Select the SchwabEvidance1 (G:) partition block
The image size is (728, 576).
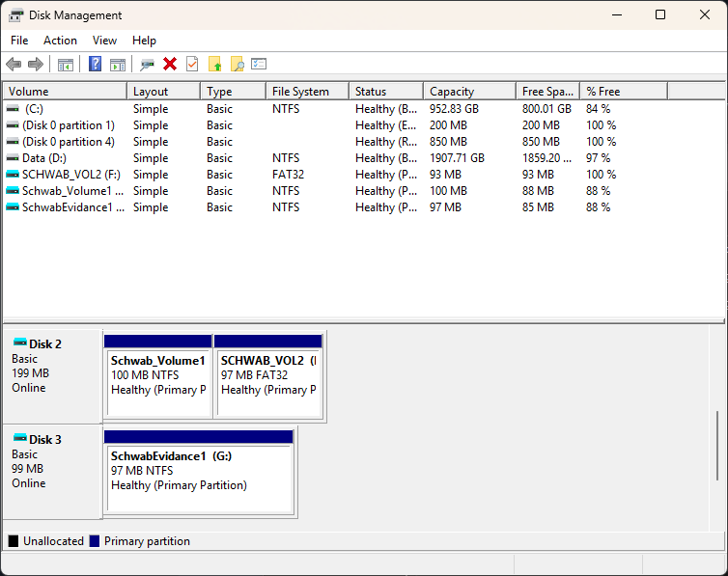click(x=199, y=472)
